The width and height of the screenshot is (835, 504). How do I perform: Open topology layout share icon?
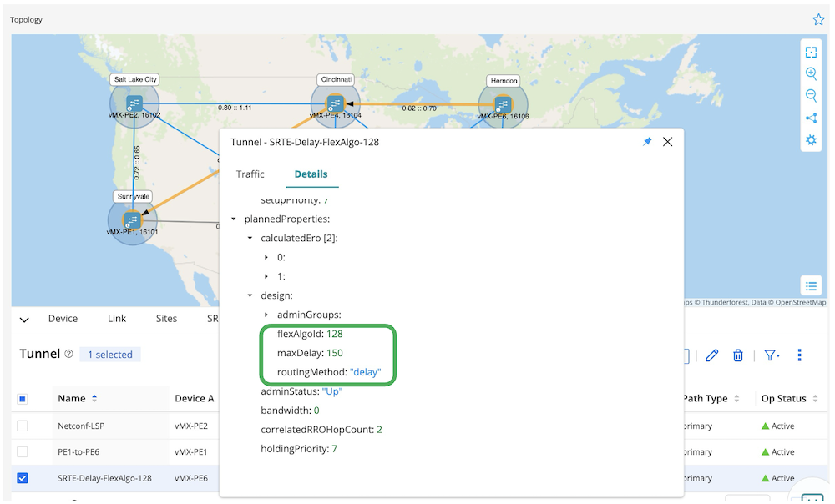coord(811,118)
